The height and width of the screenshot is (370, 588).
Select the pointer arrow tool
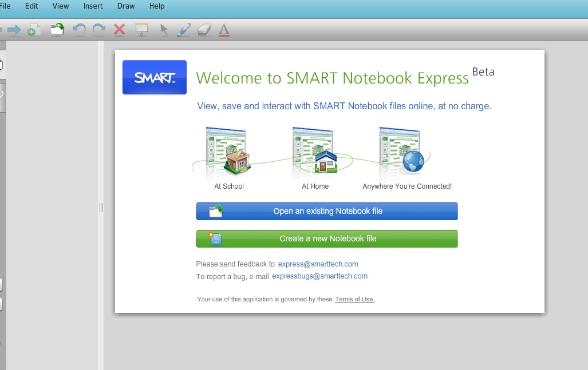click(x=164, y=30)
